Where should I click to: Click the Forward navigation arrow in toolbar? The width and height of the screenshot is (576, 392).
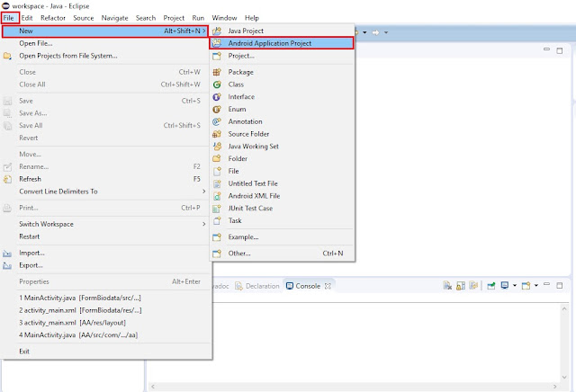(x=375, y=32)
